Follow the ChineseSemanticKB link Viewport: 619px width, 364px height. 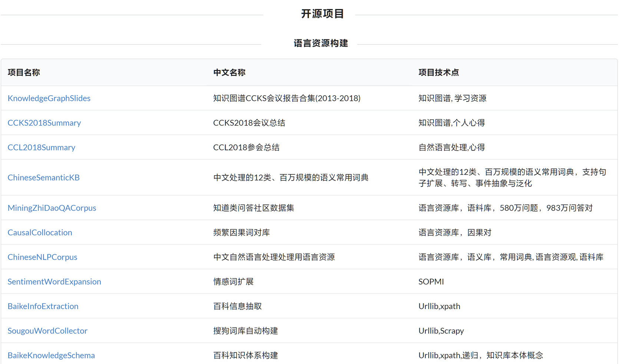(x=43, y=178)
